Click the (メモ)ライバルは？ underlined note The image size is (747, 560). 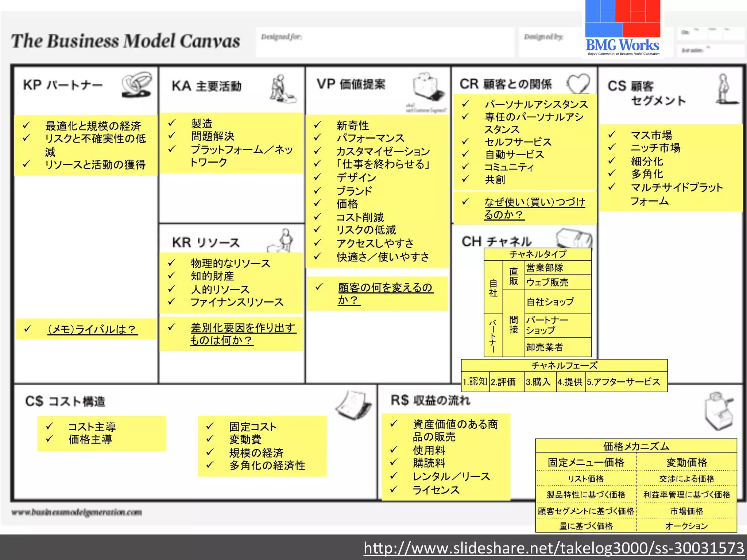click(x=92, y=329)
